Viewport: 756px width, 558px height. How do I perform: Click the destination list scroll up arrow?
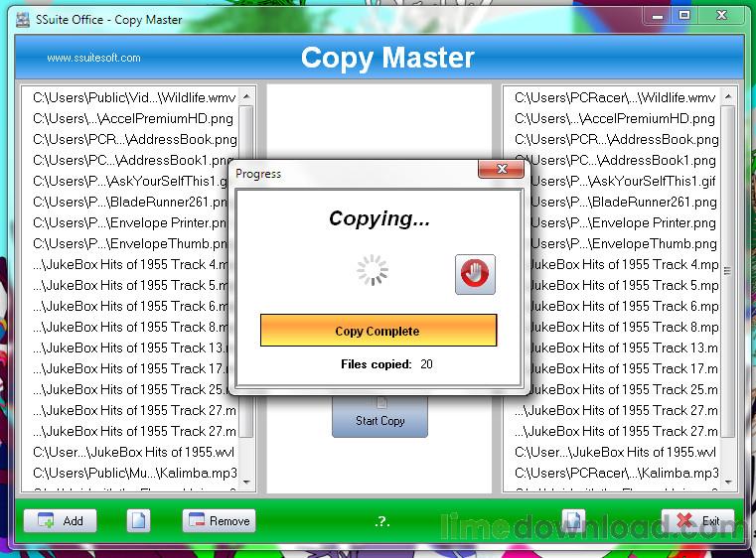(728, 97)
